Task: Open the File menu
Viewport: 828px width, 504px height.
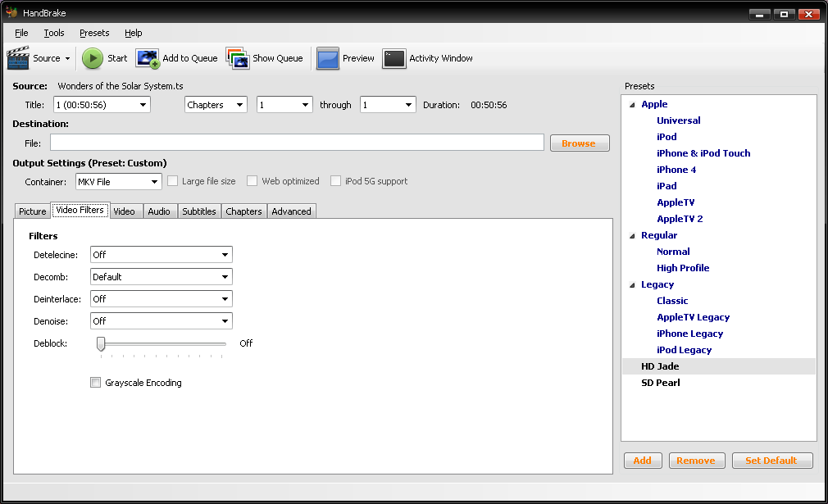Action: pos(21,33)
